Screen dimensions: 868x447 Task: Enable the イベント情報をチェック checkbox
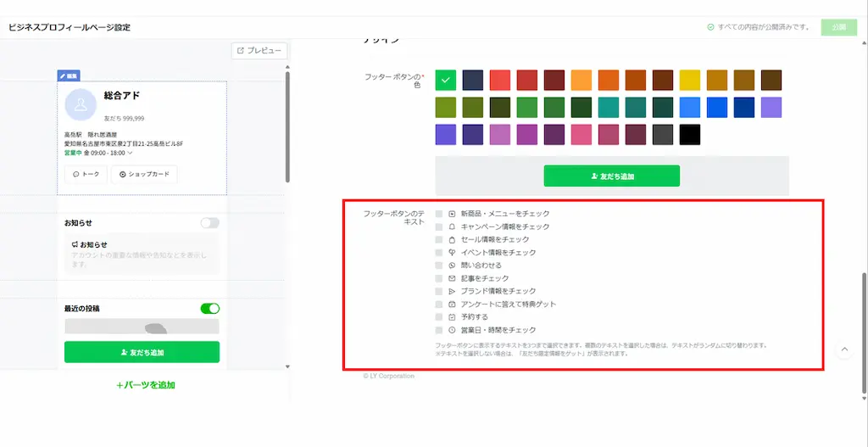click(x=439, y=252)
